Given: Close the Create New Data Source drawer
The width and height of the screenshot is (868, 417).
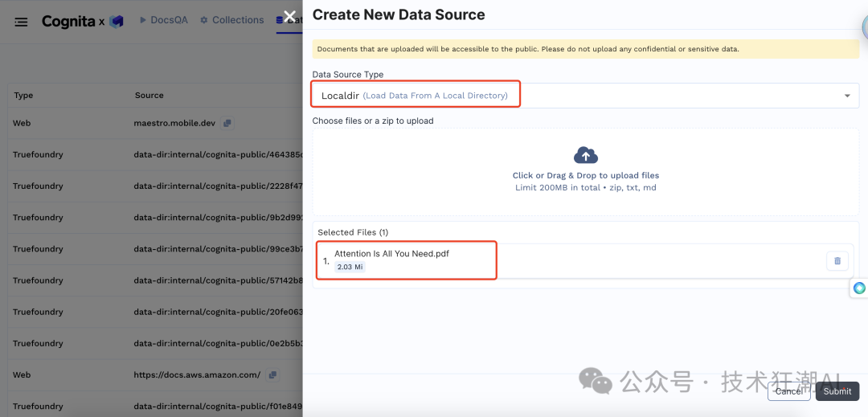Looking at the screenshot, I should point(290,15).
